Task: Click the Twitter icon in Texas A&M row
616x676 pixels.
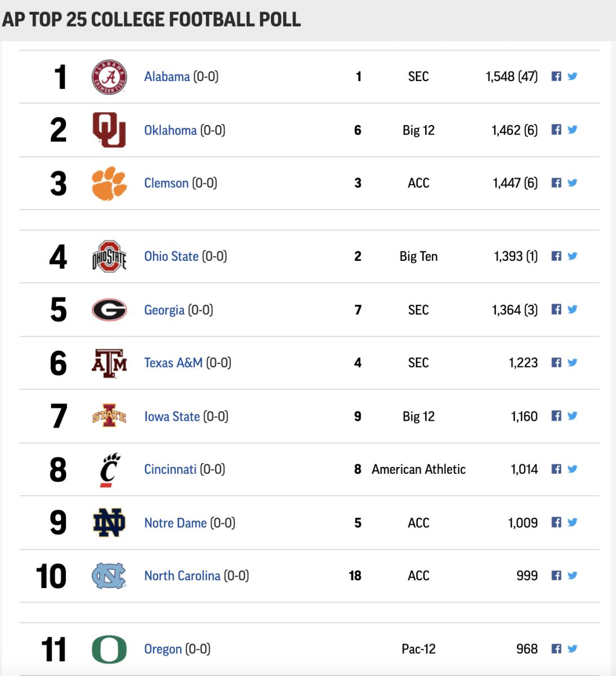Action: (573, 363)
